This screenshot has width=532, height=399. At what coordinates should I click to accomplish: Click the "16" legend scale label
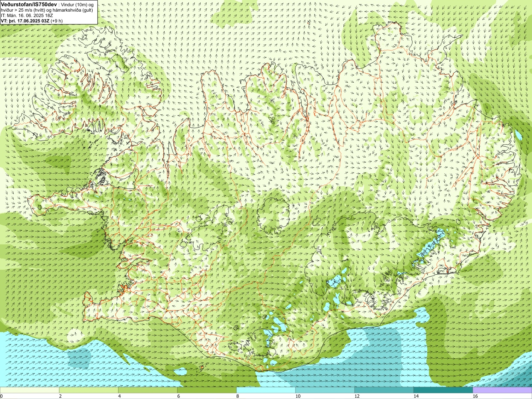pos(475,396)
